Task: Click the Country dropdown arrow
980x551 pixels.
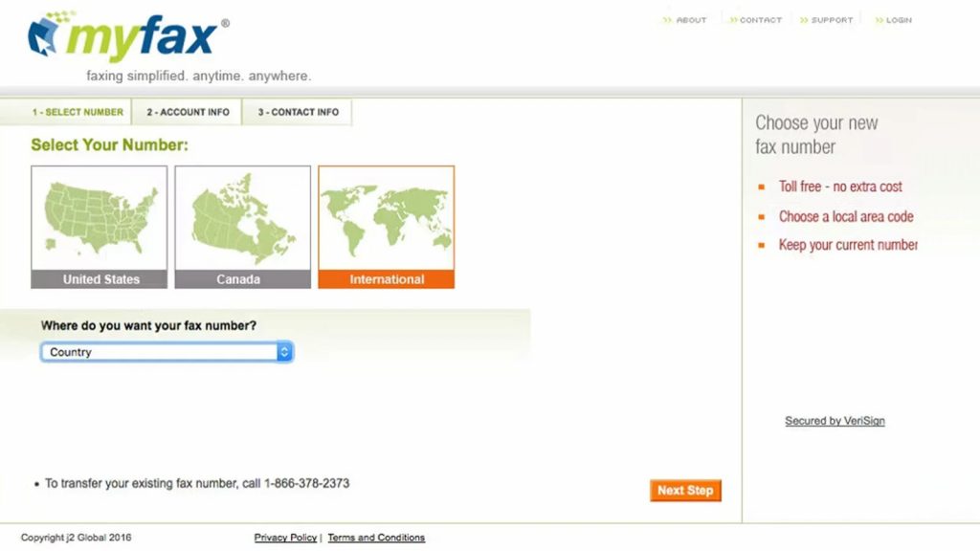Action: pos(283,352)
